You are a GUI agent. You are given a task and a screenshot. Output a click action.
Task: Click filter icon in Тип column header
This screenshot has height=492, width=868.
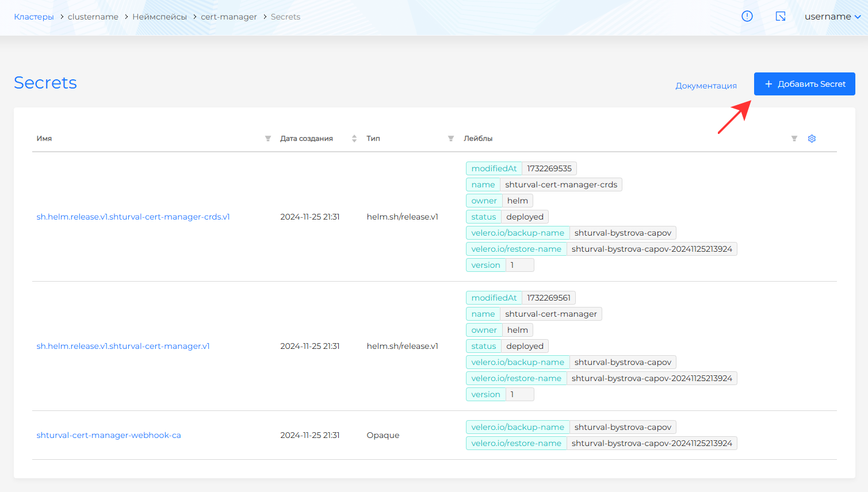point(450,139)
